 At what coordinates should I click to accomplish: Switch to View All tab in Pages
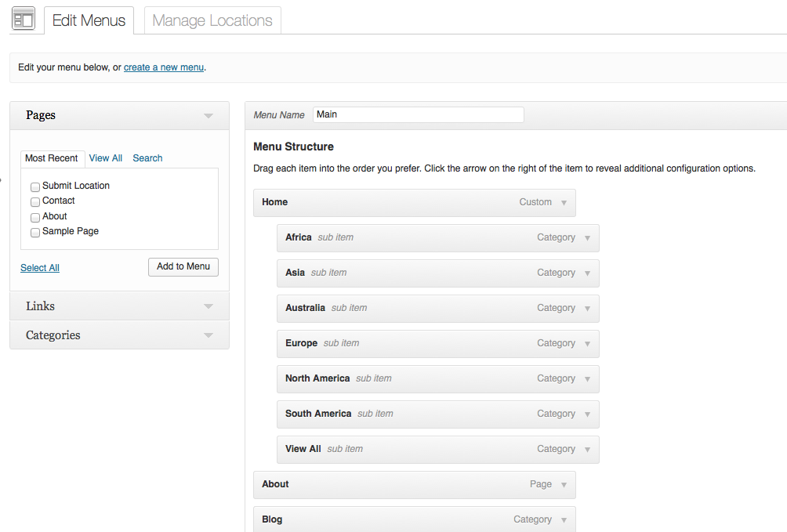[x=106, y=158]
